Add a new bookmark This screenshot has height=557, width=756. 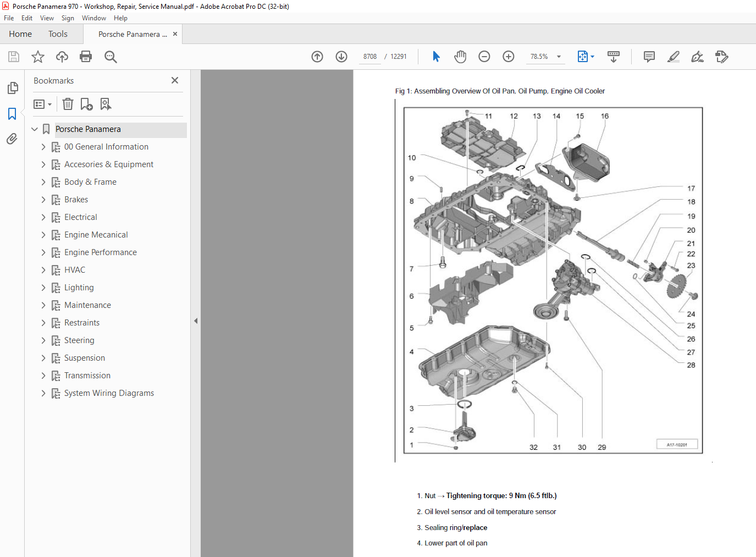(x=86, y=104)
